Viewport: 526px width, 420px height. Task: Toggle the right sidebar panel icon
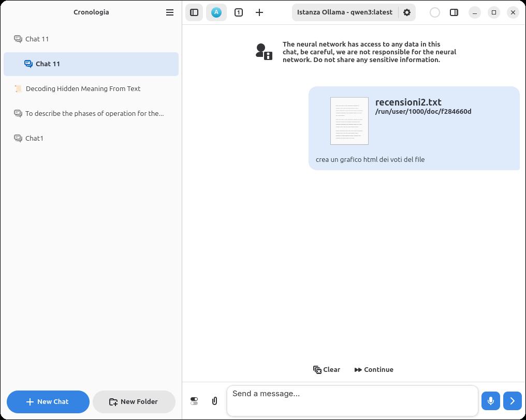454,12
